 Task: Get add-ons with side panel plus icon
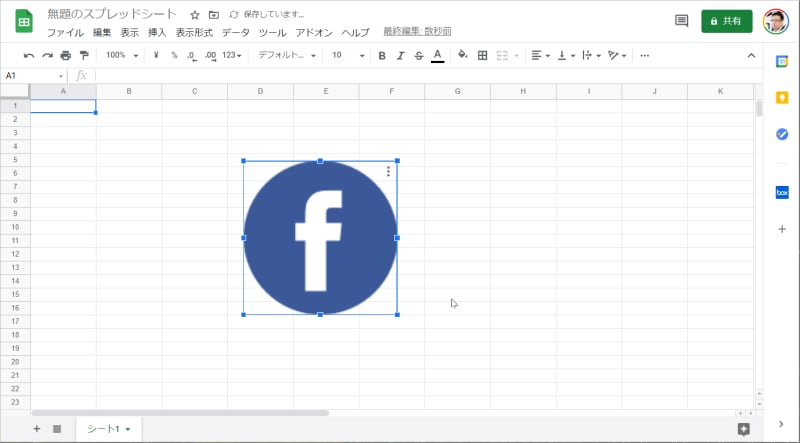(x=782, y=229)
